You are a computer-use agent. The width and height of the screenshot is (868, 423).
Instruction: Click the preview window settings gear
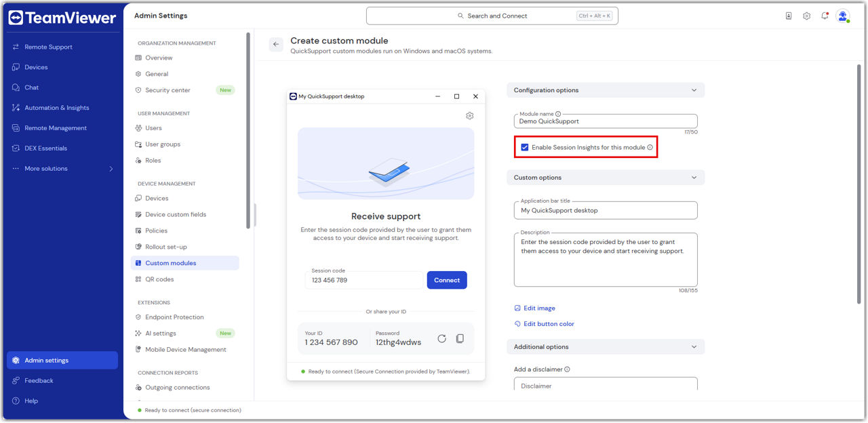click(x=470, y=116)
